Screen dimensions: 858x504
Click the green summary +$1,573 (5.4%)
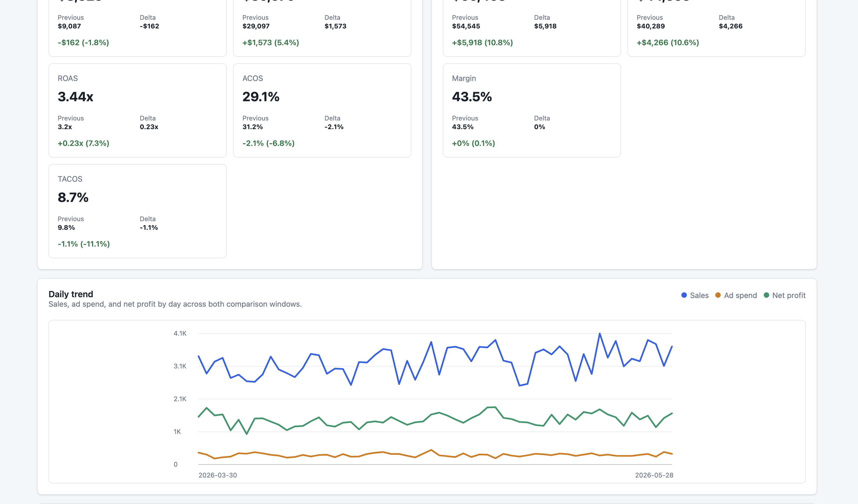coord(271,42)
